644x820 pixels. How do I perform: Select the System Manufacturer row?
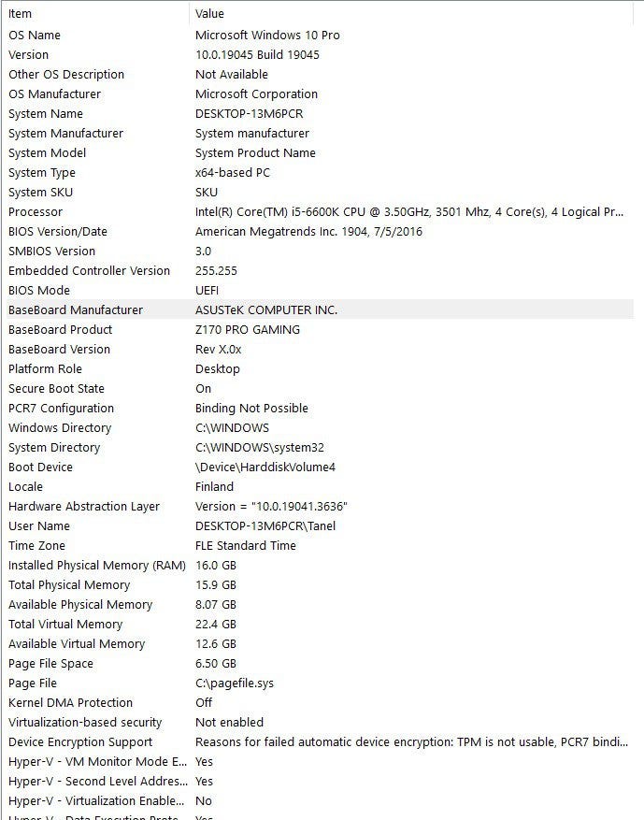[320, 134]
